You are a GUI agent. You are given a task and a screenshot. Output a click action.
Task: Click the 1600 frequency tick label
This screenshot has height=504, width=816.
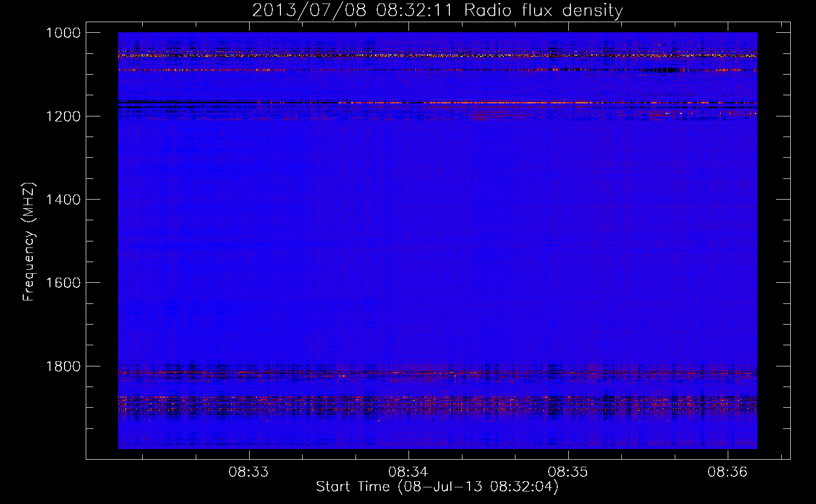63,283
